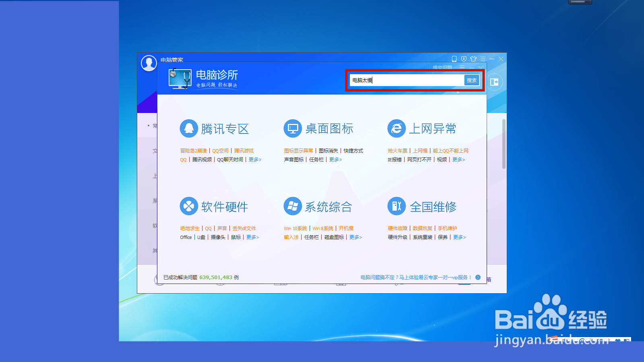Viewport: 644px width, 362px height.
Task: Open the 系统重装 link
Action: click(423, 237)
